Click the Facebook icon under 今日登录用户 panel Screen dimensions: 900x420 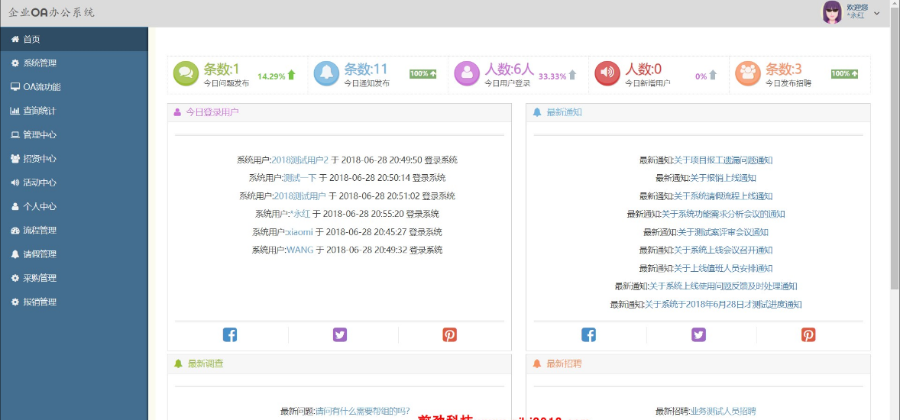230,335
